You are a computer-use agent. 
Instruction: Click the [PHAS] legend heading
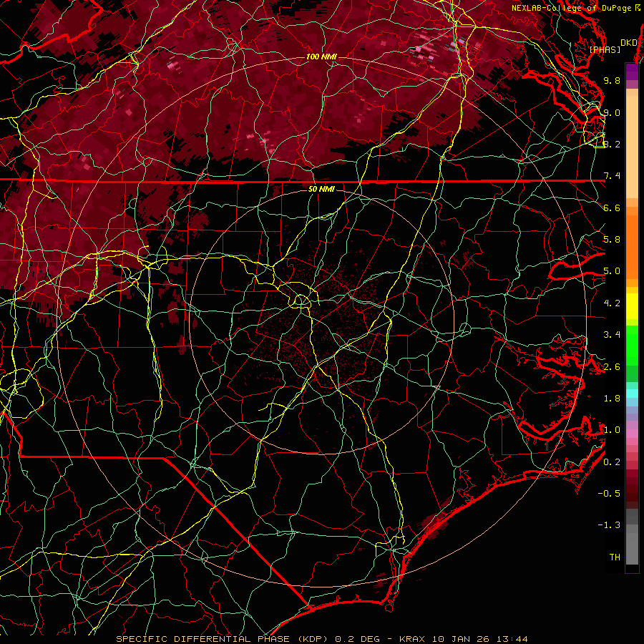[x=605, y=49]
